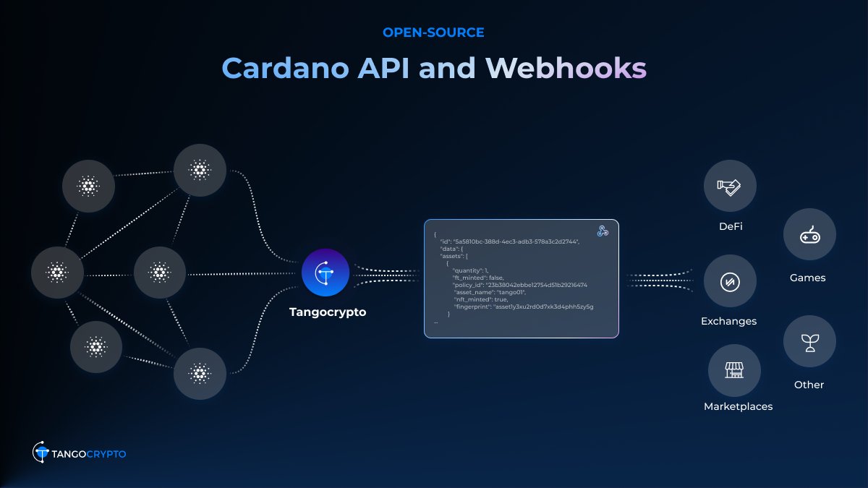
Task: Click the "ft_minted": false line
Action: [x=479, y=278]
